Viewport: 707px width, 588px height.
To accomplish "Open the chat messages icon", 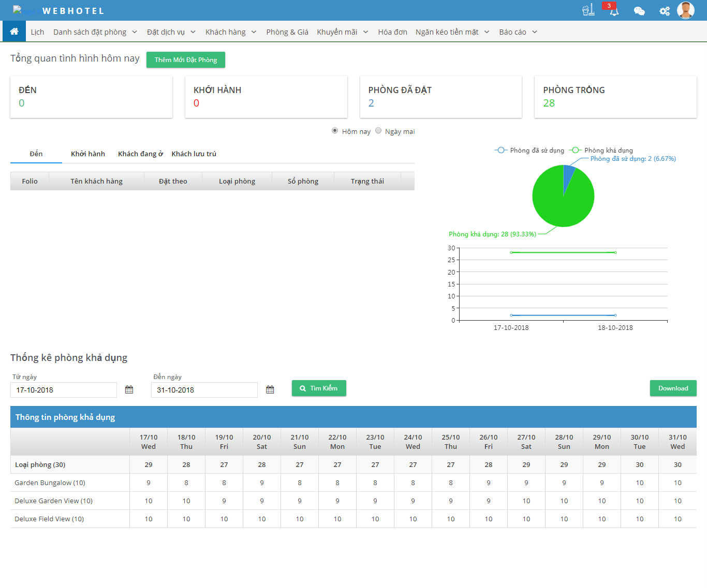I will [x=639, y=11].
